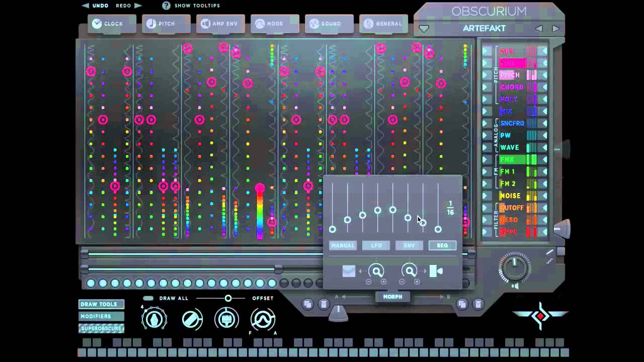Select the brush draw tool knob

click(227, 319)
